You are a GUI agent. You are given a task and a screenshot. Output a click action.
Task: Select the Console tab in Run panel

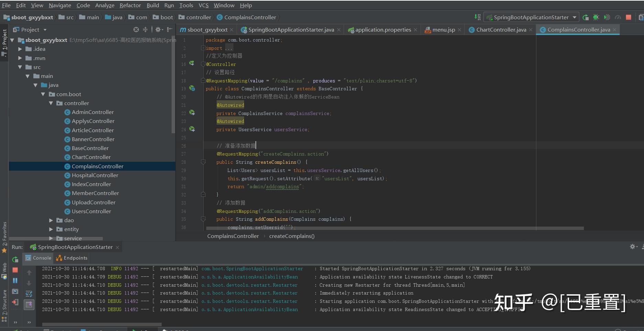pyautogui.click(x=38, y=258)
